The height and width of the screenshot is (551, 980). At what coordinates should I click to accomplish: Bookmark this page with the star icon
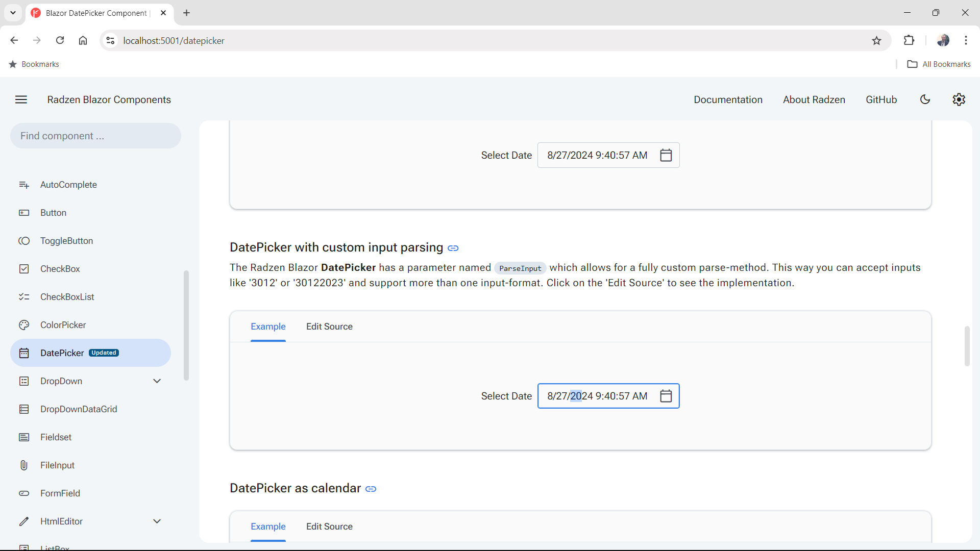[x=876, y=41]
